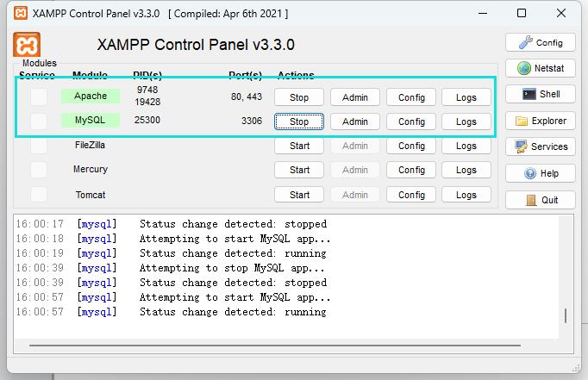Maximize the XAMPP Control Panel window
This screenshot has height=380, width=588.
[x=522, y=13]
